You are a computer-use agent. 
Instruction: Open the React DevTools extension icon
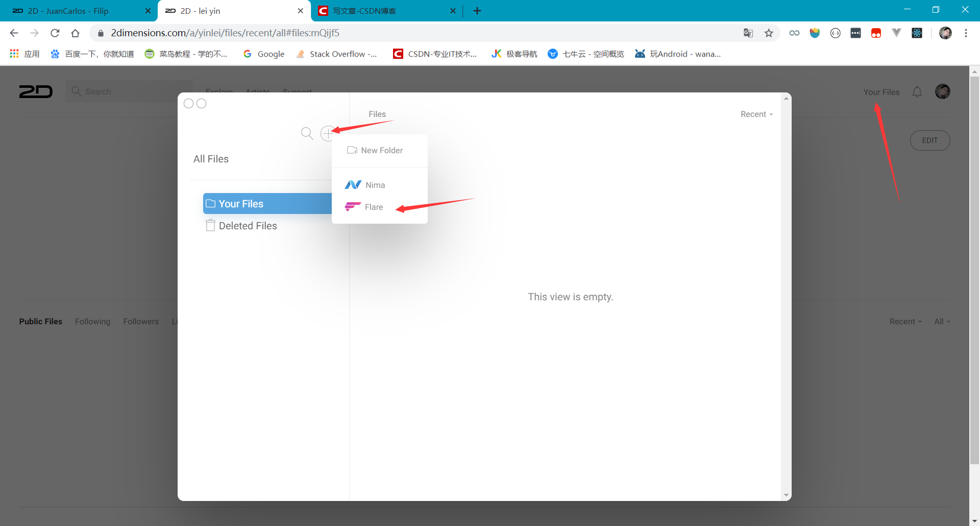[917, 33]
